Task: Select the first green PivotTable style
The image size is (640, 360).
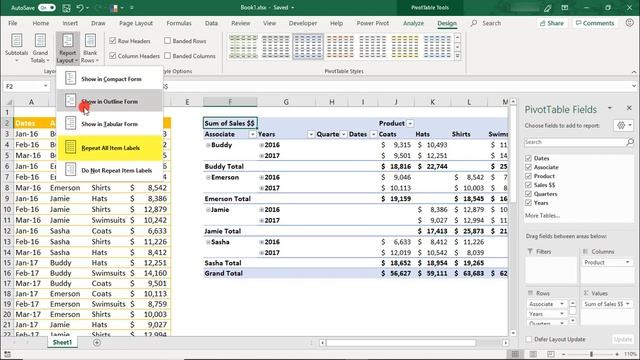Action: coord(243,47)
